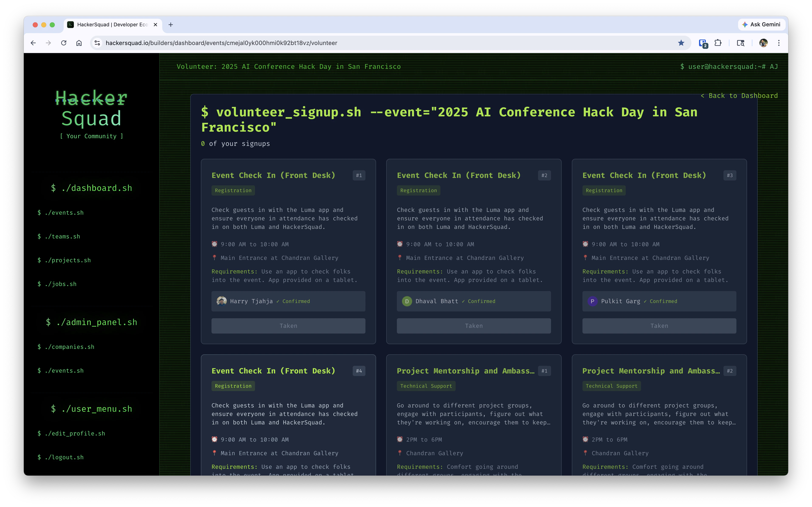Open the Extensions puzzle menu
Viewport: 812px width, 507px height.
[x=718, y=43]
